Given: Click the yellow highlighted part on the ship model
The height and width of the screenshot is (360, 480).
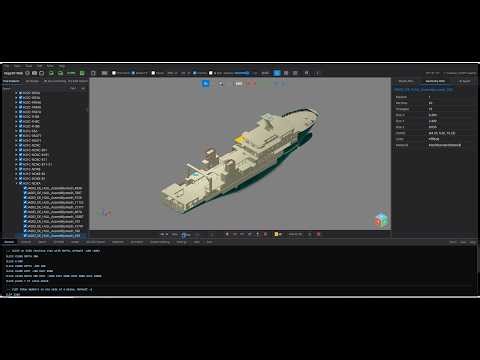Looking at the screenshot, I should (x=239, y=139).
